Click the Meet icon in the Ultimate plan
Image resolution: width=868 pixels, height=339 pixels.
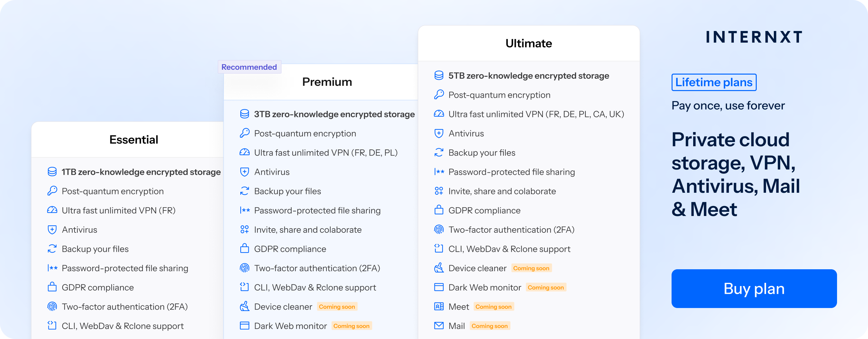[x=439, y=306]
